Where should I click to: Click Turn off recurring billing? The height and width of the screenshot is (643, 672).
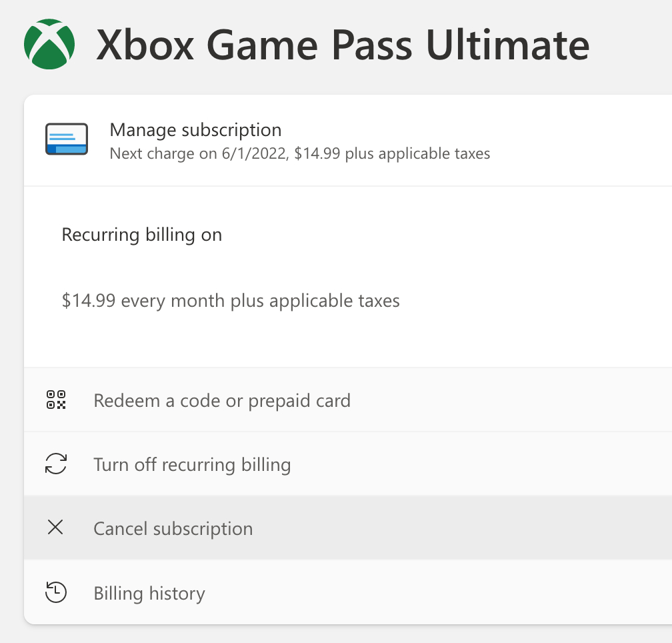coord(192,464)
